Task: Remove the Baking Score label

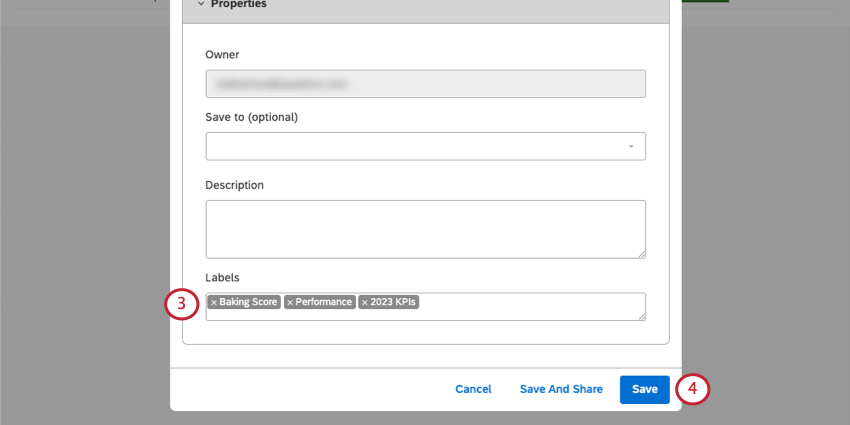Action: [x=213, y=302]
